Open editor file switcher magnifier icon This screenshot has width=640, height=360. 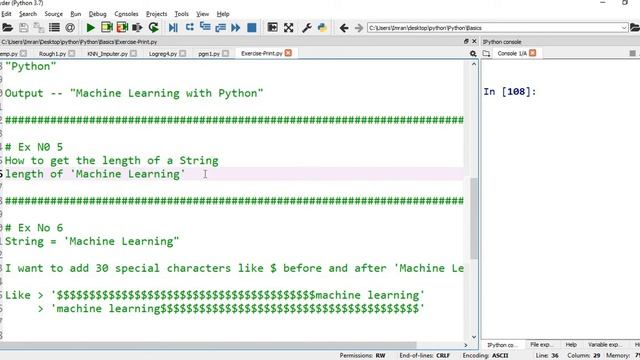pyautogui.click(x=473, y=53)
